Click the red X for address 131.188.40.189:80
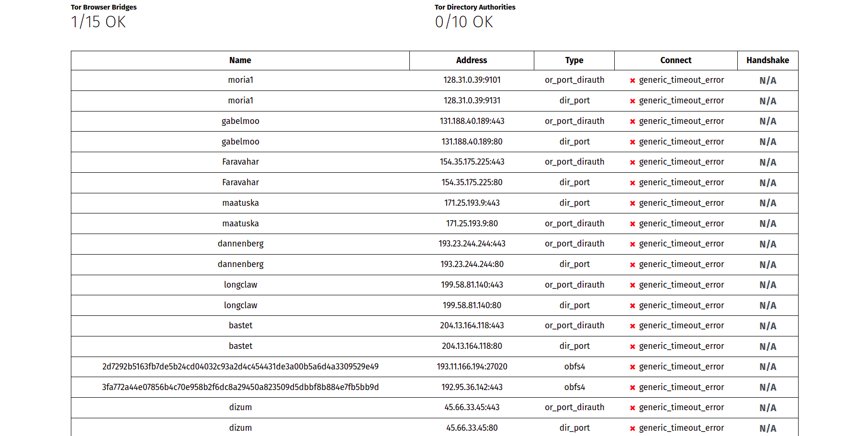868x436 pixels. [x=632, y=142]
